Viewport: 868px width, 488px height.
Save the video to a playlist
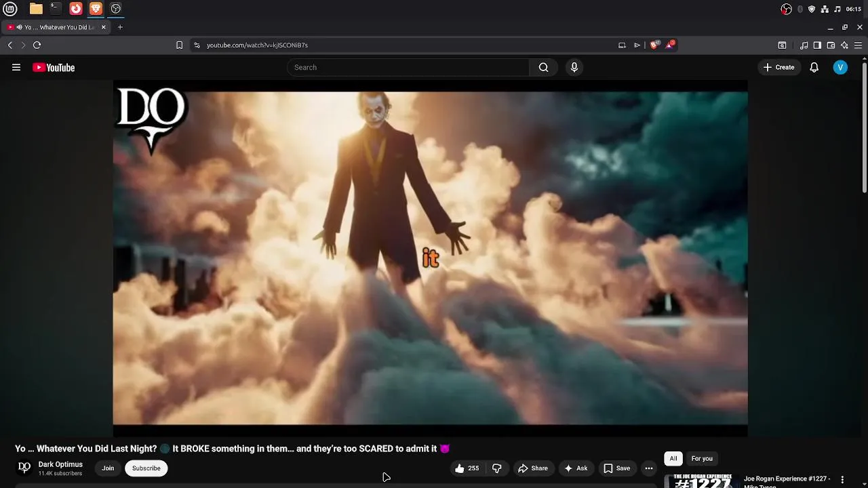click(617, 468)
